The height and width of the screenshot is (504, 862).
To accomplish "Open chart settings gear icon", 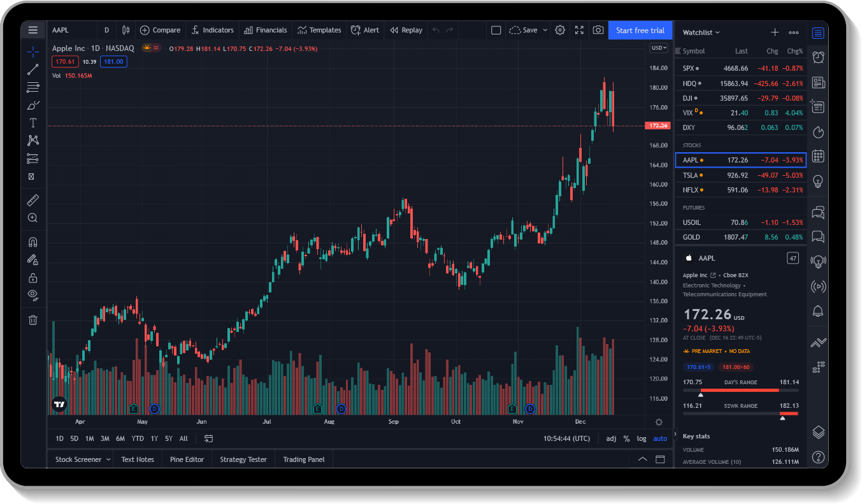I will point(560,30).
